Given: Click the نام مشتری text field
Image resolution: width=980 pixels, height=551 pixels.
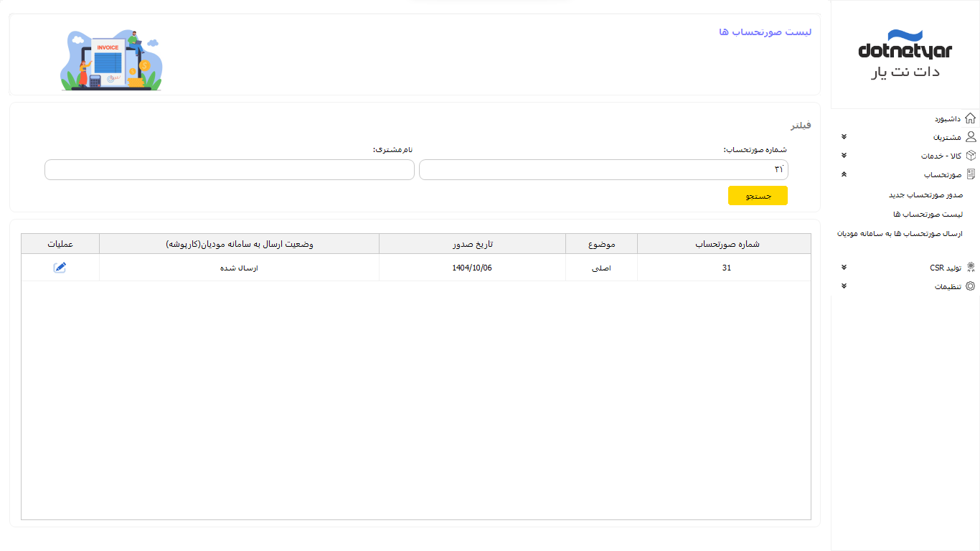Looking at the screenshot, I should click(x=230, y=170).
